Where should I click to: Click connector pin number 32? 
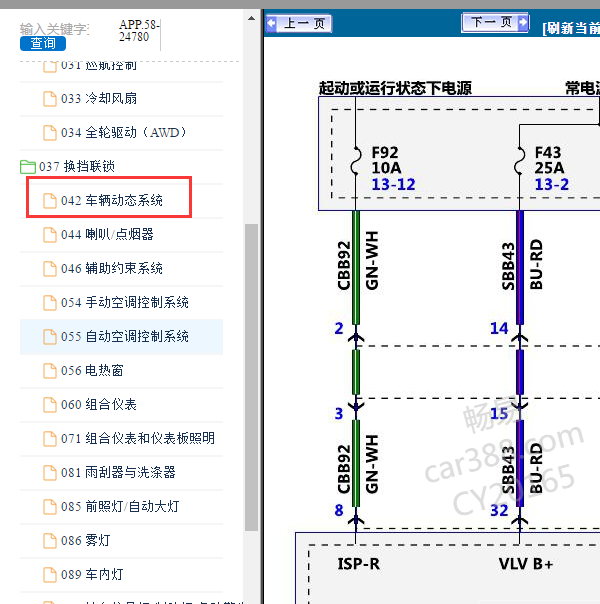point(499,510)
